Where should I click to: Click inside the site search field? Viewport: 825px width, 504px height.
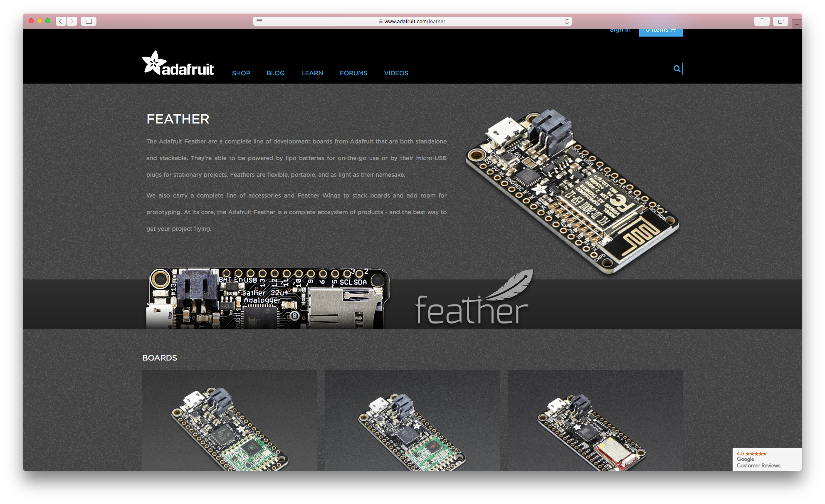(611, 69)
